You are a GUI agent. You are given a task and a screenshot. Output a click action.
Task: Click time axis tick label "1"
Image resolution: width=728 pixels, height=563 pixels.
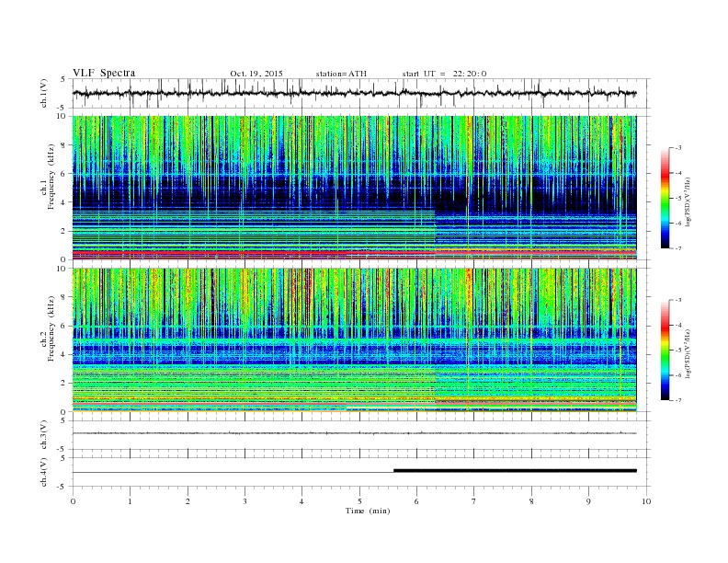coord(130,501)
